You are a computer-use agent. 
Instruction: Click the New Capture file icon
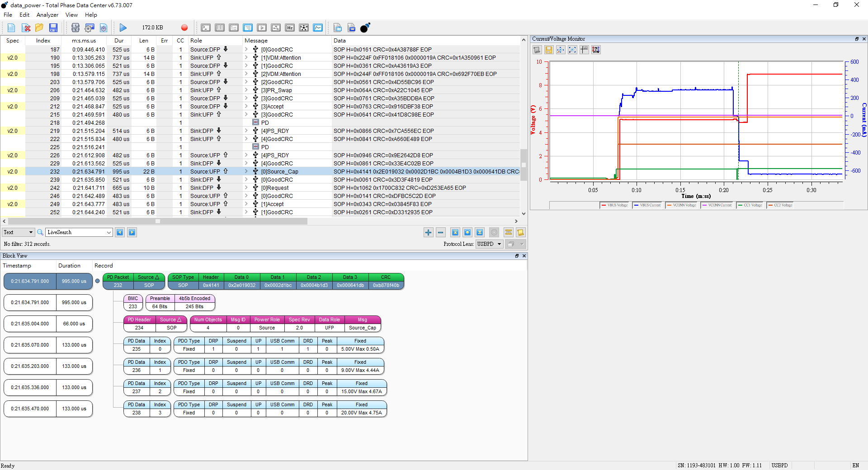(x=11, y=28)
